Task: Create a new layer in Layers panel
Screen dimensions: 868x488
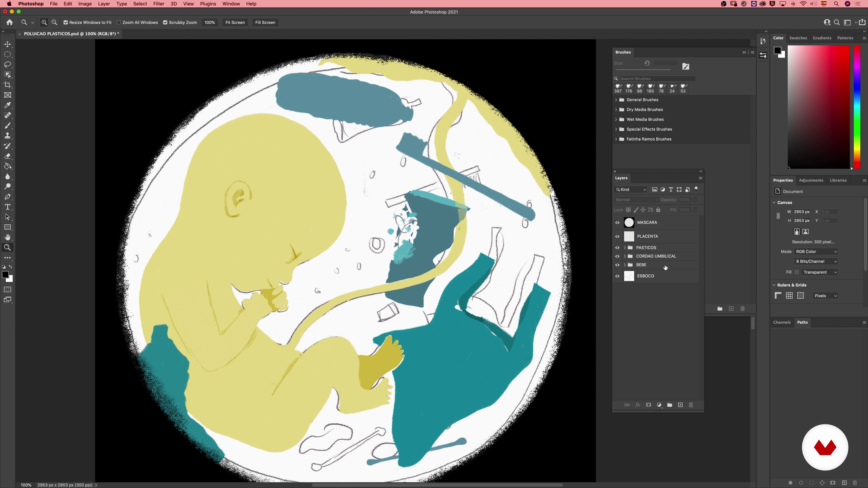Action: click(680, 405)
